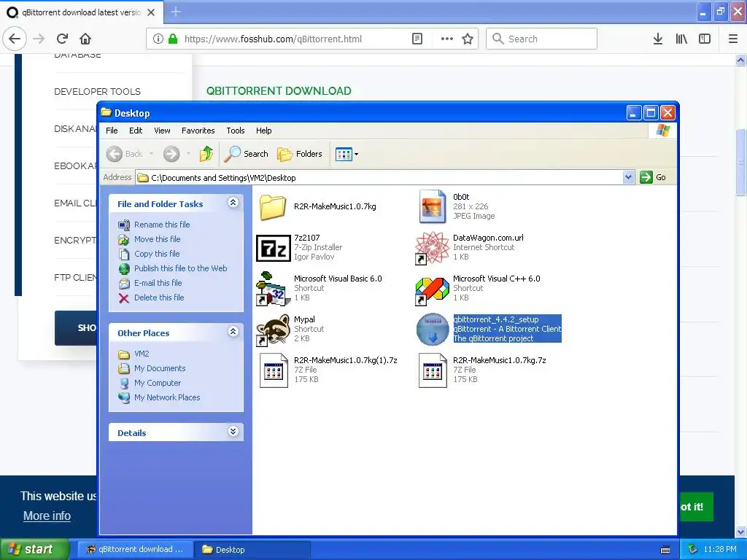Screen dimensions: 747x560
Task: Open the address bar dropdown in Explorer
Action: 628,178
